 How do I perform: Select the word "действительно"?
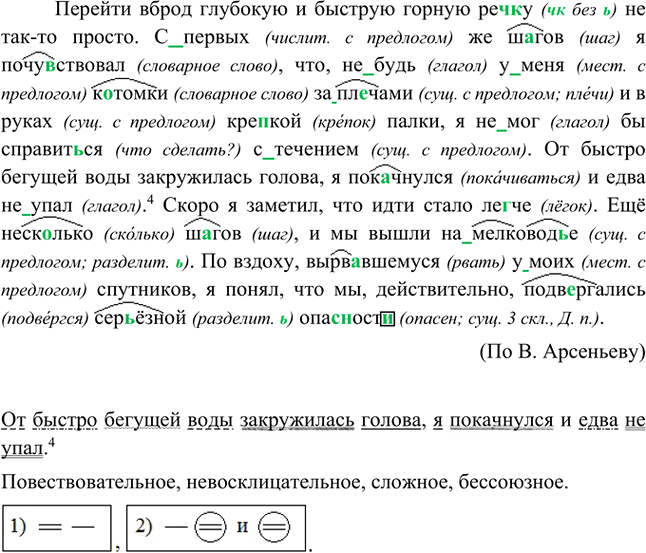pyautogui.click(x=445, y=290)
